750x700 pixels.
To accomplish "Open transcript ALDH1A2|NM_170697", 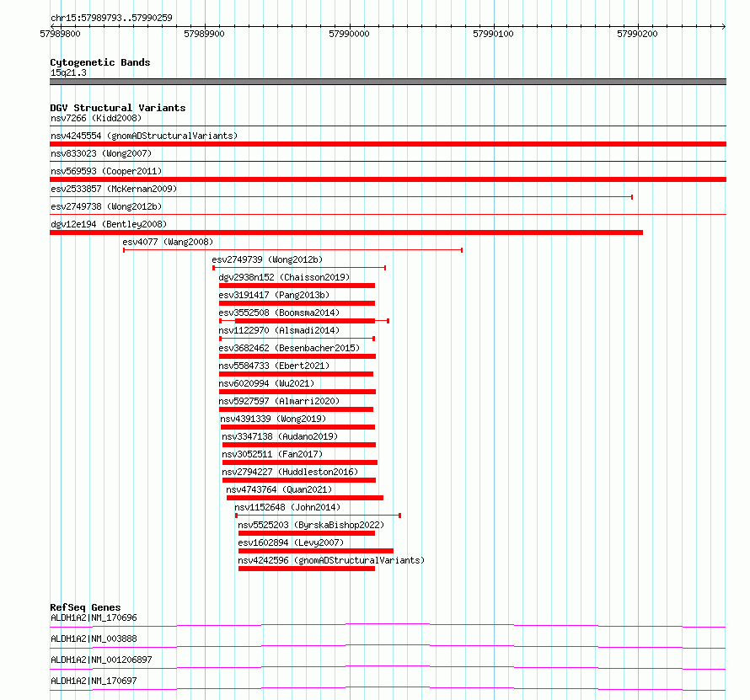I will pyautogui.click(x=94, y=681).
